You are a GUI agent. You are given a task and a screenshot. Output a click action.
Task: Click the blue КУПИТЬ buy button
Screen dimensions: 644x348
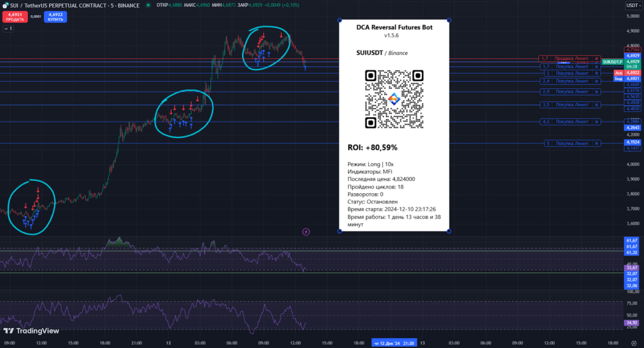[55, 17]
